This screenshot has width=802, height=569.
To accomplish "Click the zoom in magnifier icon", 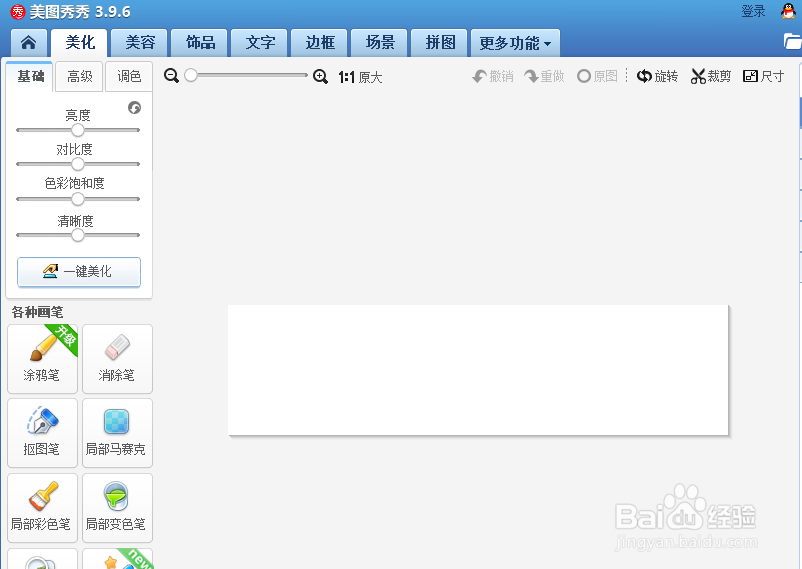I will click(x=320, y=77).
